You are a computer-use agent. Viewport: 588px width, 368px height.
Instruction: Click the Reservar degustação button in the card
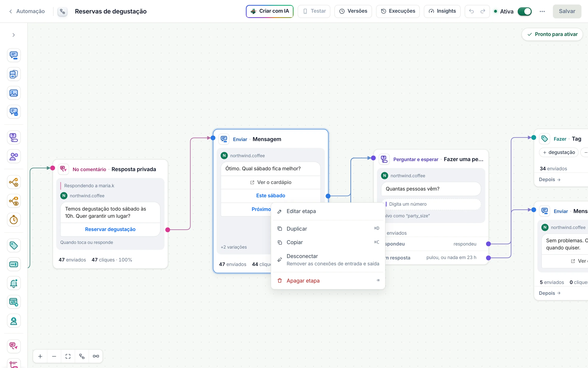110,229
